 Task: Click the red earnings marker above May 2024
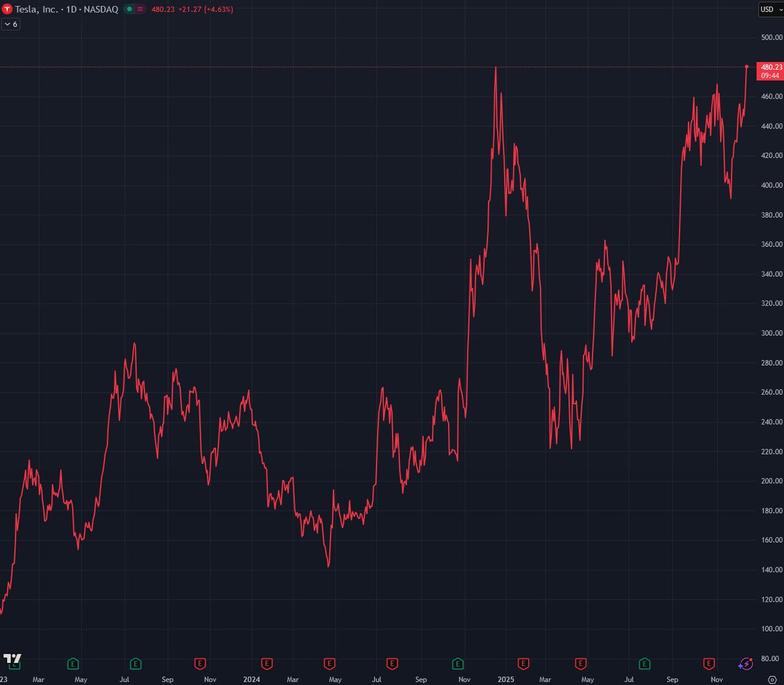(330, 664)
